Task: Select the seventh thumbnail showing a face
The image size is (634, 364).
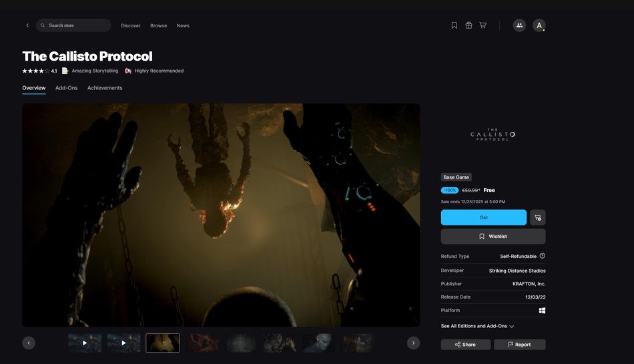Action: 318,343
